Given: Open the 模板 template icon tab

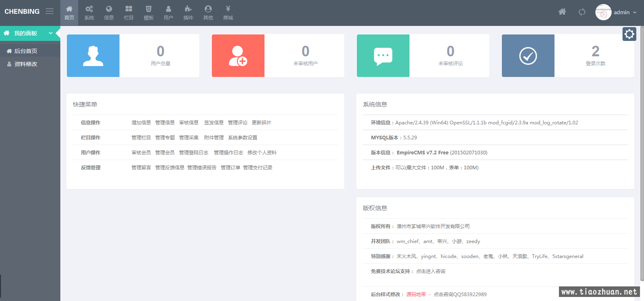Looking at the screenshot, I should tap(149, 13).
